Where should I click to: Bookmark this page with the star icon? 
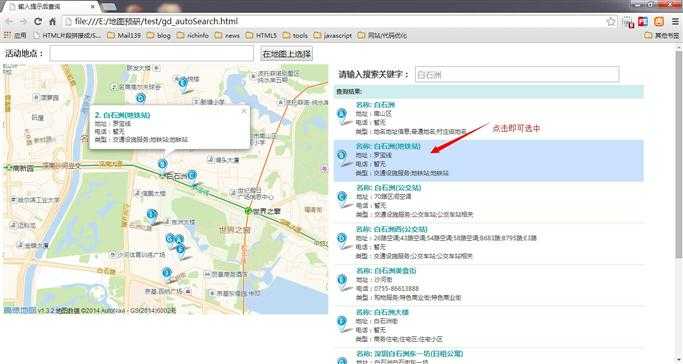(x=611, y=21)
